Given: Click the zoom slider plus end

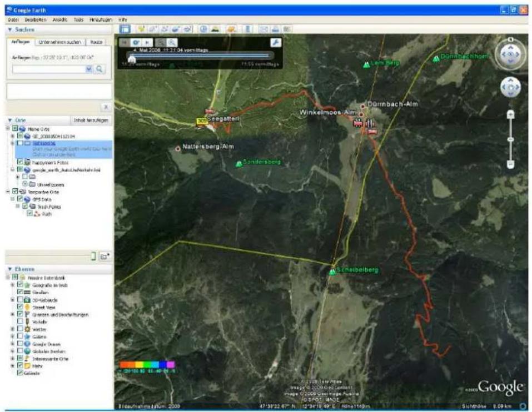Looking at the screenshot, I should 511,115.
